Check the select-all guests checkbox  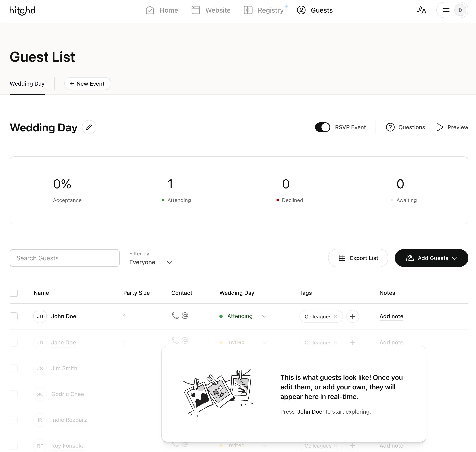click(x=14, y=293)
